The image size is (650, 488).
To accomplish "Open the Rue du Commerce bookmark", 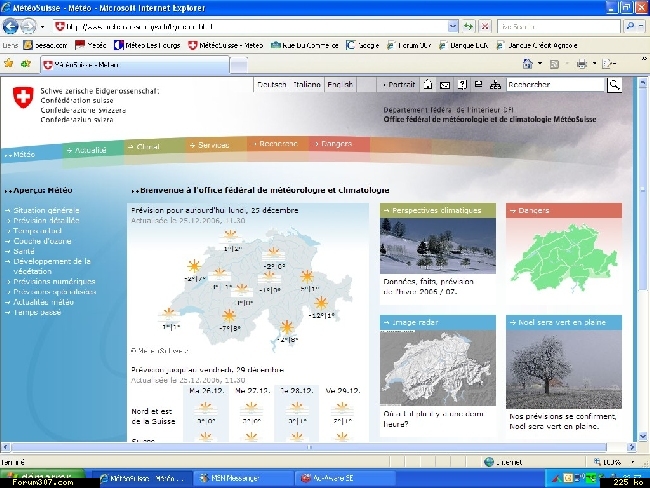I will pyautogui.click(x=305, y=45).
